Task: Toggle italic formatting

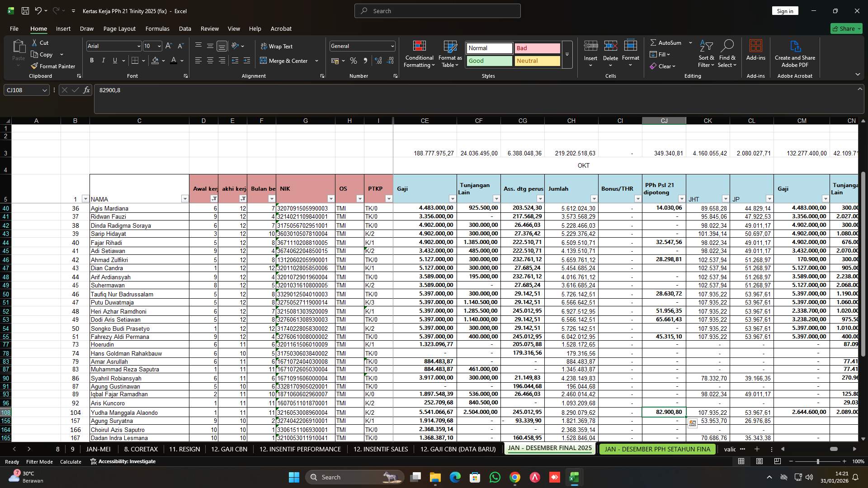Action: click(x=103, y=60)
